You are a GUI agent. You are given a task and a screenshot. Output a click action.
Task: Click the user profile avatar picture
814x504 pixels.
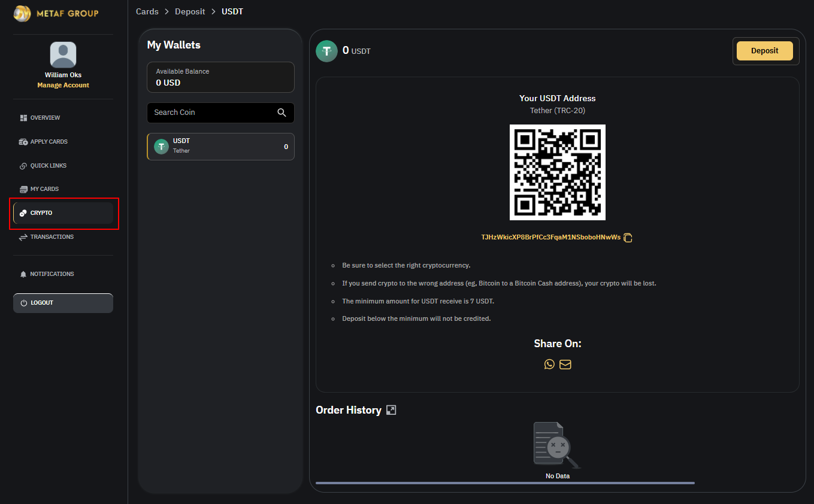[63, 54]
